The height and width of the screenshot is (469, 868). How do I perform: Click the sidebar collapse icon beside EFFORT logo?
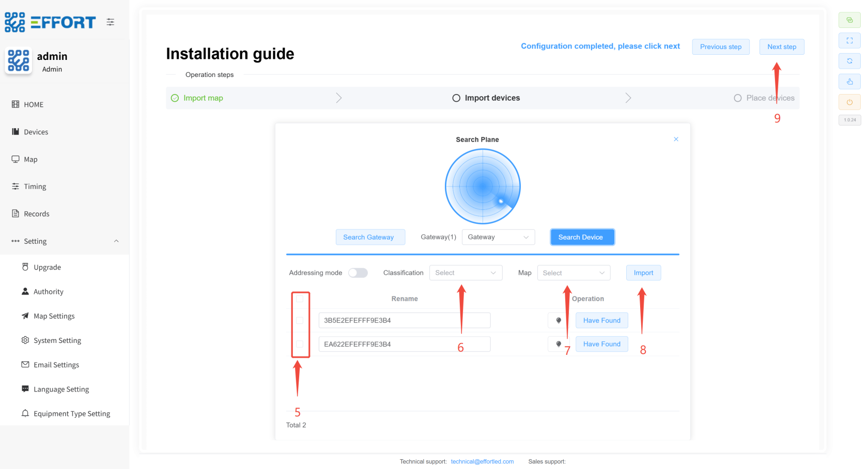pyautogui.click(x=111, y=22)
